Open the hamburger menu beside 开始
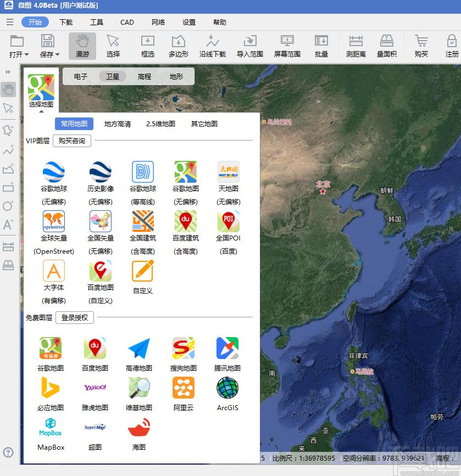Image resolution: width=461 pixels, height=476 pixels. [10, 22]
